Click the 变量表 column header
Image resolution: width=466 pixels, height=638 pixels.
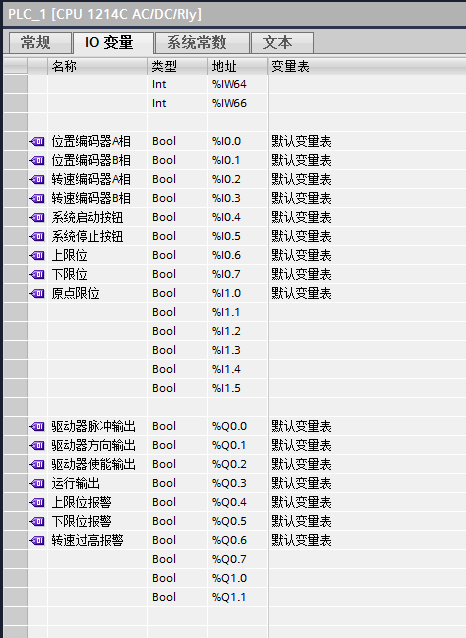[x=366, y=66]
